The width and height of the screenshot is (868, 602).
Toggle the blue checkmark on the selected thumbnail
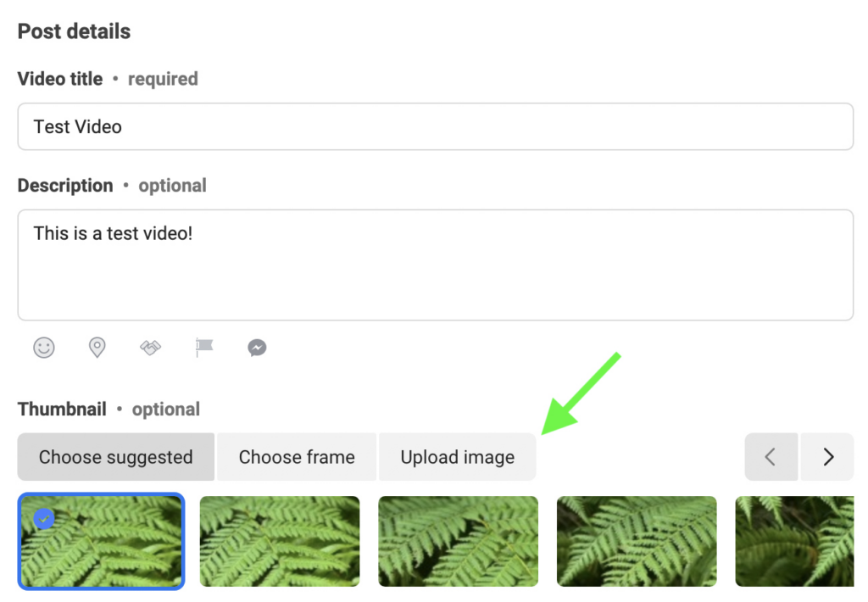[44, 518]
